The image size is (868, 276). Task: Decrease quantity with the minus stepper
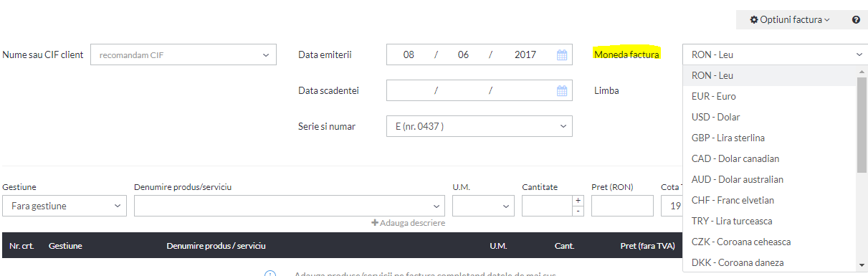click(x=578, y=211)
